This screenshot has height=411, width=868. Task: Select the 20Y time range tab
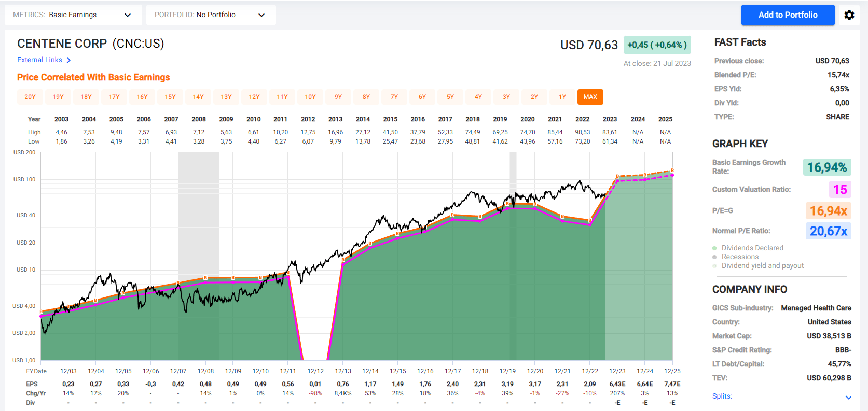30,97
